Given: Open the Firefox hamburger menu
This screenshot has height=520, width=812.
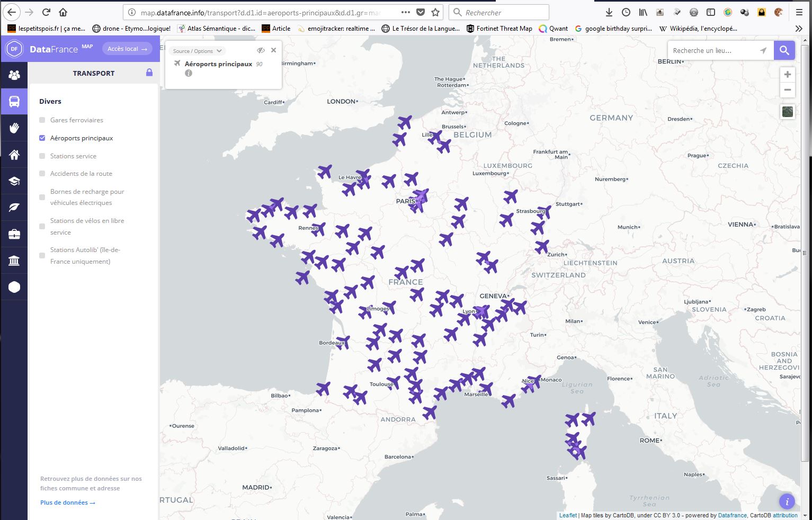Looking at the screenshot, I should [799, 12].
